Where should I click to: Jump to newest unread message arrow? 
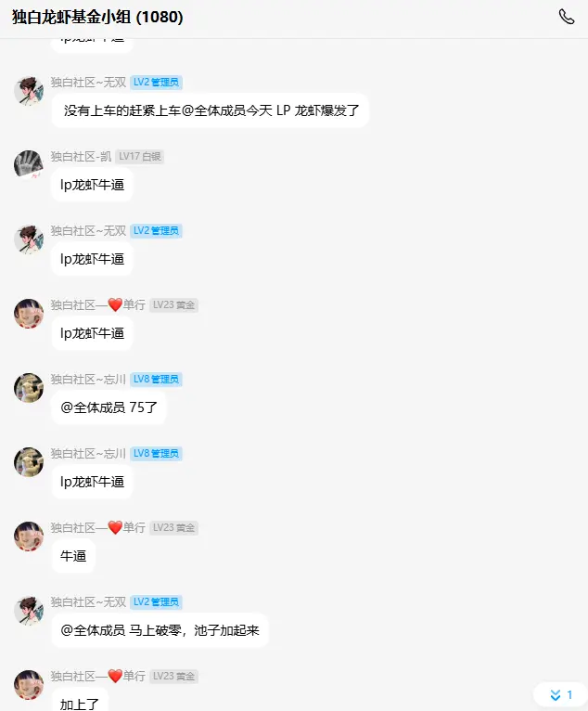[x=561, y=694]
